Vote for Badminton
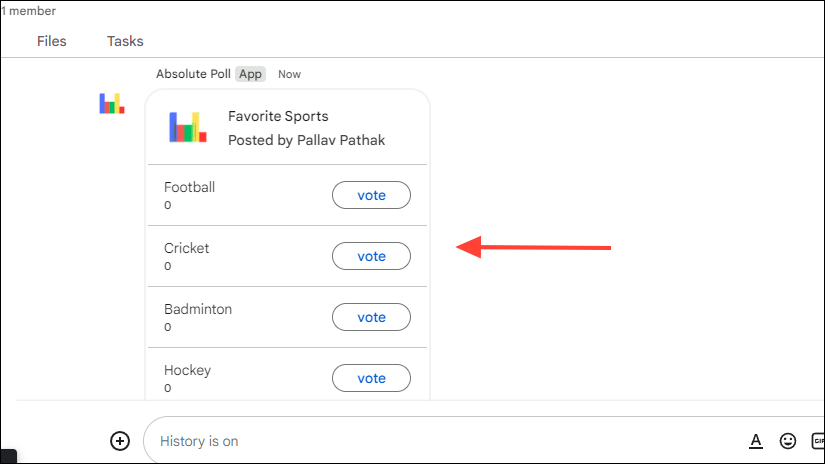The image size is (825, 464). [371, 317]
